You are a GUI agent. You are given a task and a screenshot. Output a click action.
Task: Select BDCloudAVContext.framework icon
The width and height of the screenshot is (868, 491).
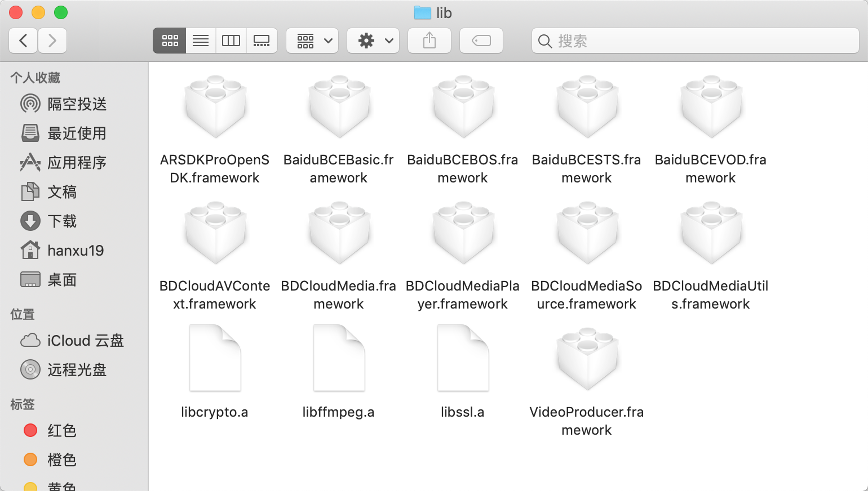coord(215,233)
